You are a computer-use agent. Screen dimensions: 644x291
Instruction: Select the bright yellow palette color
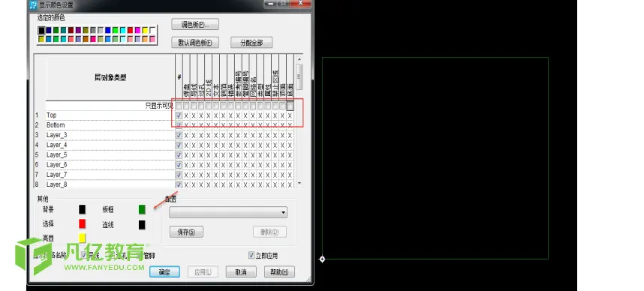(145, 30)
